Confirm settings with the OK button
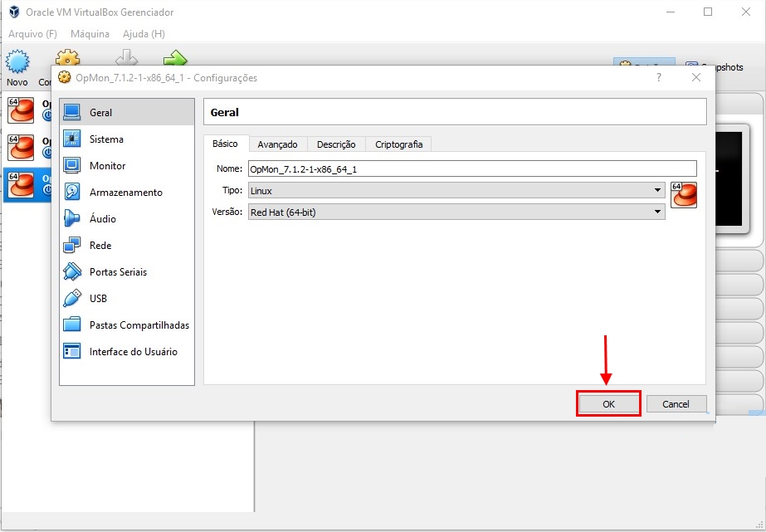The image size is (766, 532). [x=608, y=404]
